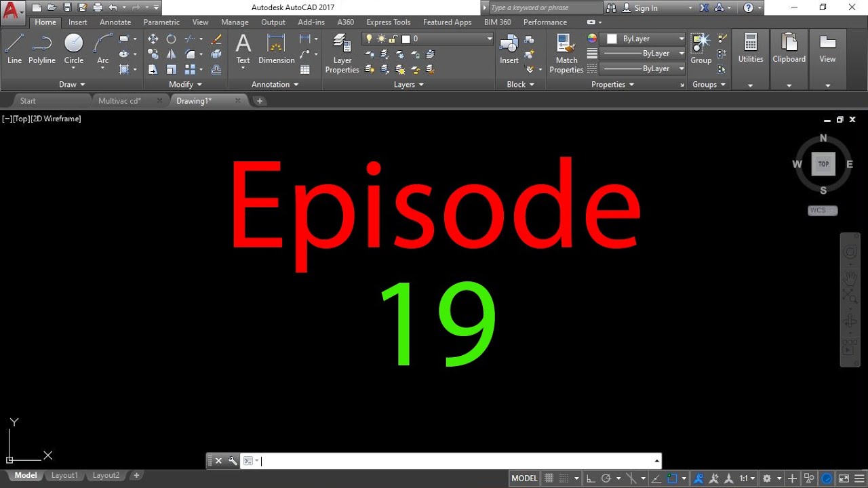The width and height of the screenshot is (868, 488).
Task: Expand the Draw panel
Action: (72, 85)
